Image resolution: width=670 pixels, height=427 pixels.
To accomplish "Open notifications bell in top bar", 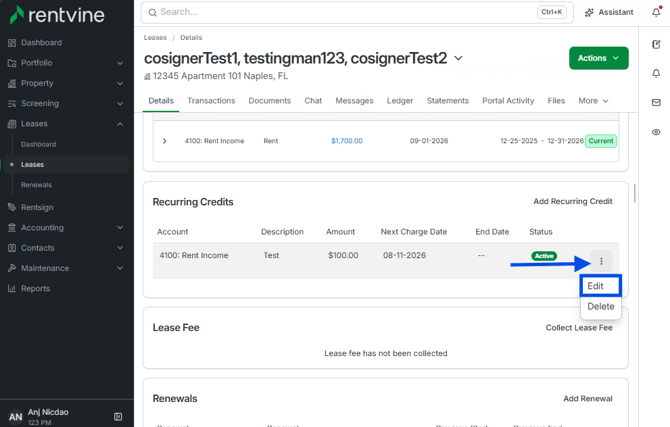I will [x=656, y=12].
